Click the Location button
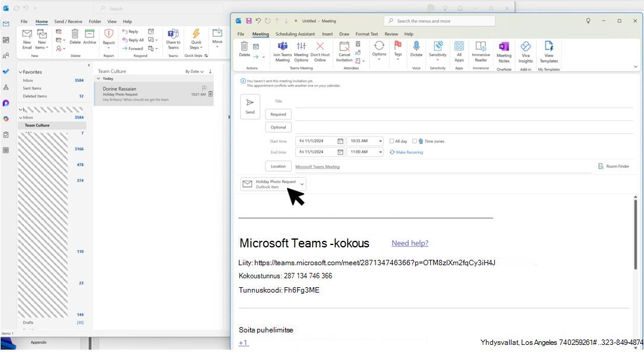 click(x=278, y=166)
